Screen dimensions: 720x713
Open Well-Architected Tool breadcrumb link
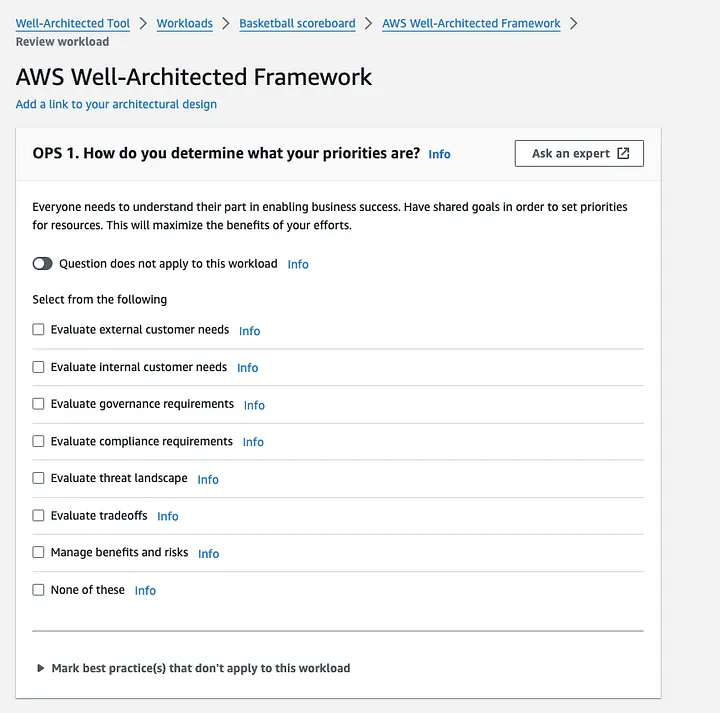(73, 23)
